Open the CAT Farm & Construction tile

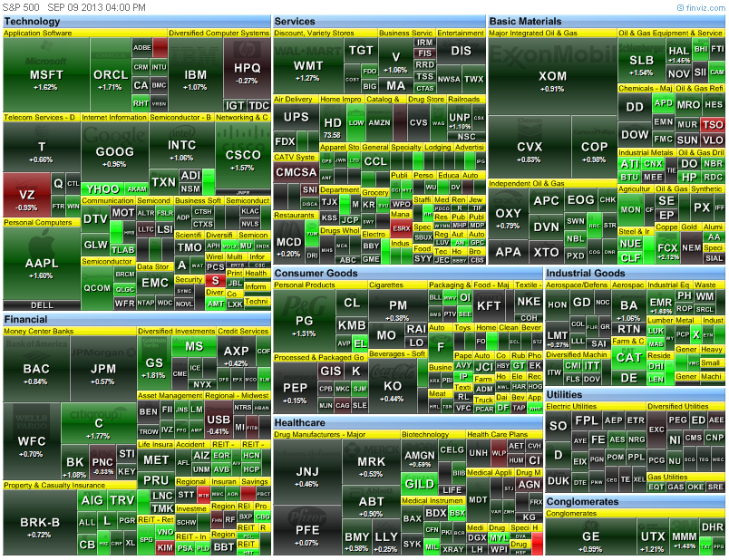(x=628, y=358)
